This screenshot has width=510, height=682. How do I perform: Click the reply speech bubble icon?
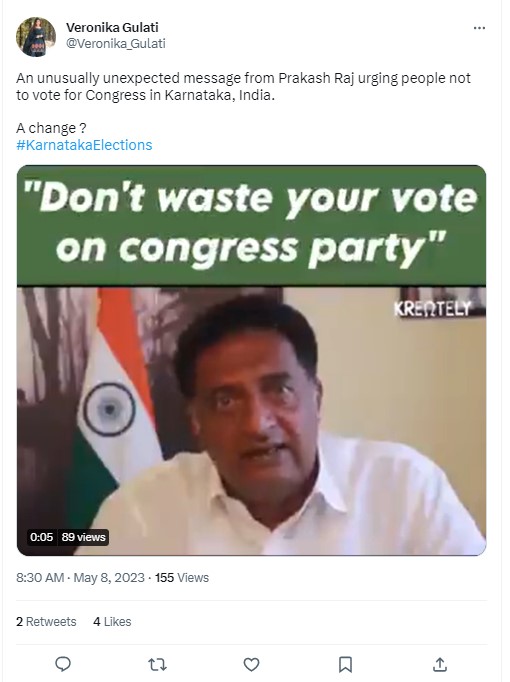63,664
